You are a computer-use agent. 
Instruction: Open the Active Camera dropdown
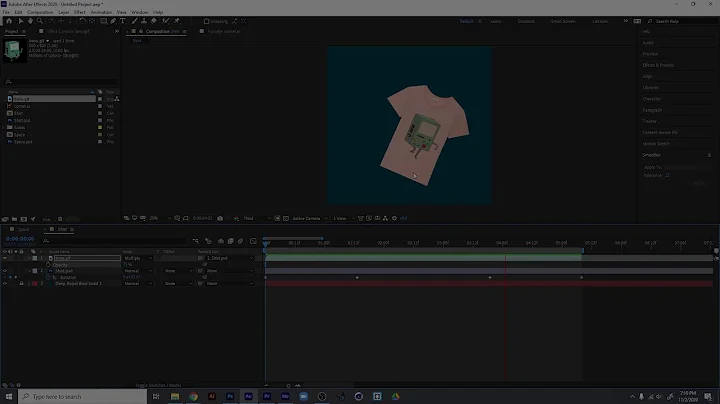click(x=310, y=219)
